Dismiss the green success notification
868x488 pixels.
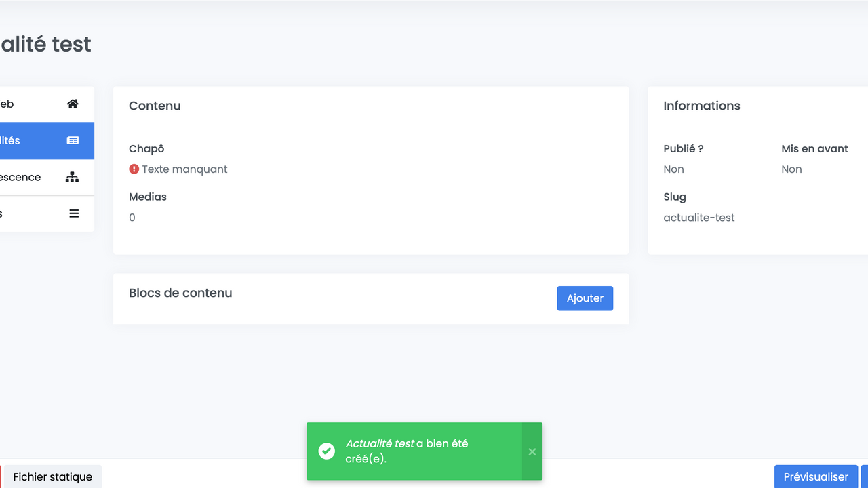tap(532, 451)
